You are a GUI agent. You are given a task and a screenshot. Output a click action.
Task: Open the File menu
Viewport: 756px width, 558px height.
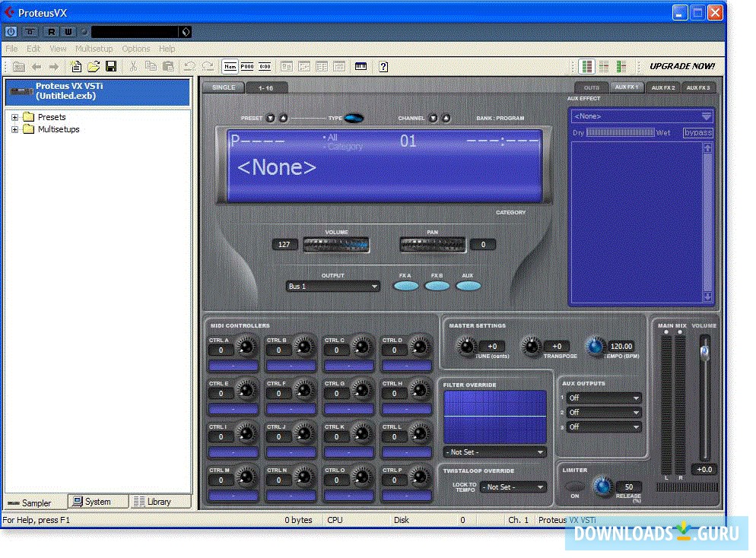pyautogui.click(x=11, y=49)
